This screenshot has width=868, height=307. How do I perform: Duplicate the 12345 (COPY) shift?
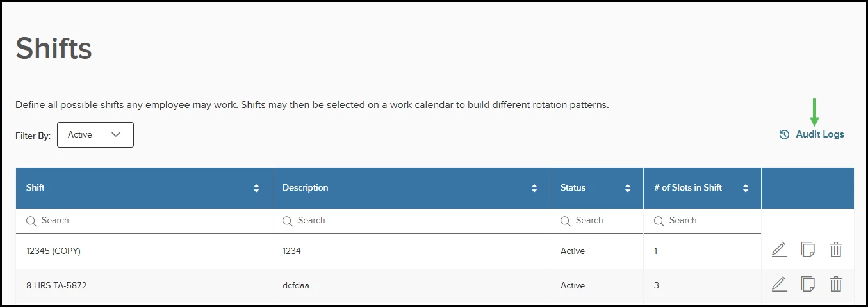[808, 250]
